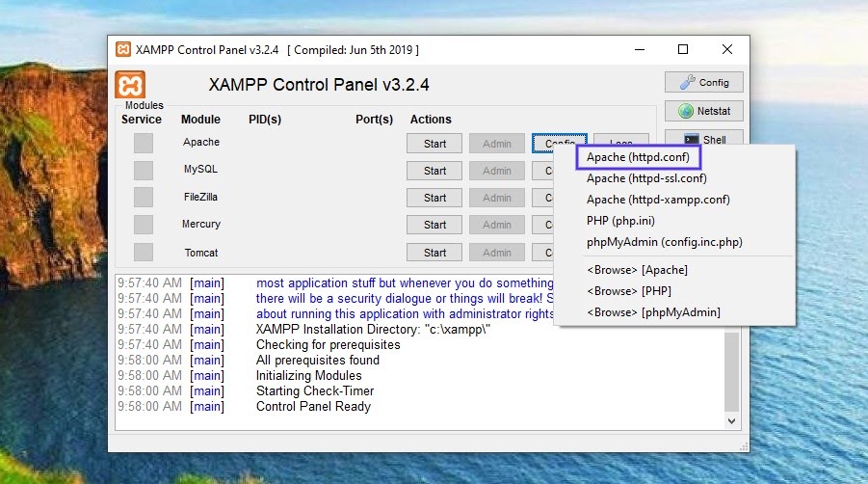868x484 pixels.
Task: Click the MySQL module name
Action: 200,169
